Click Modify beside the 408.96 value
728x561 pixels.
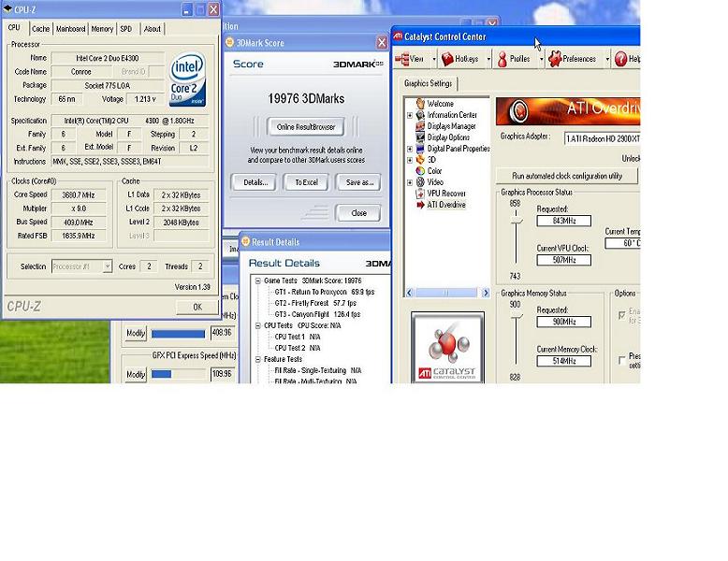tap(136, 333)
